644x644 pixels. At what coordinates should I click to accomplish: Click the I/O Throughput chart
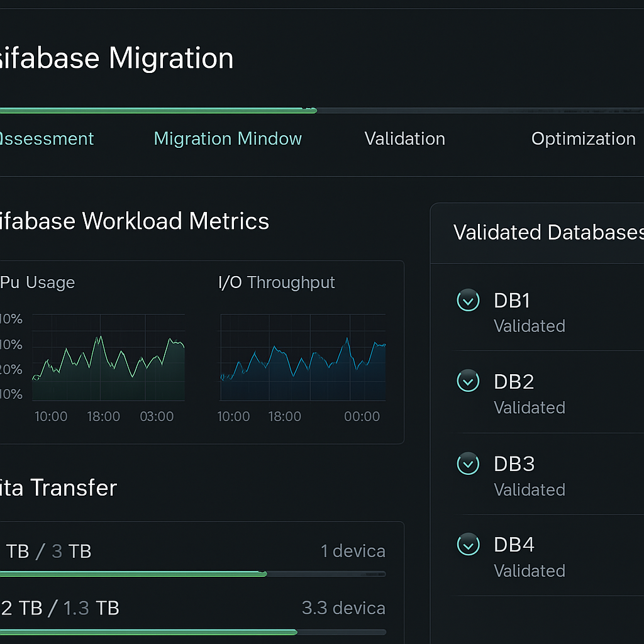coord(303,357)
